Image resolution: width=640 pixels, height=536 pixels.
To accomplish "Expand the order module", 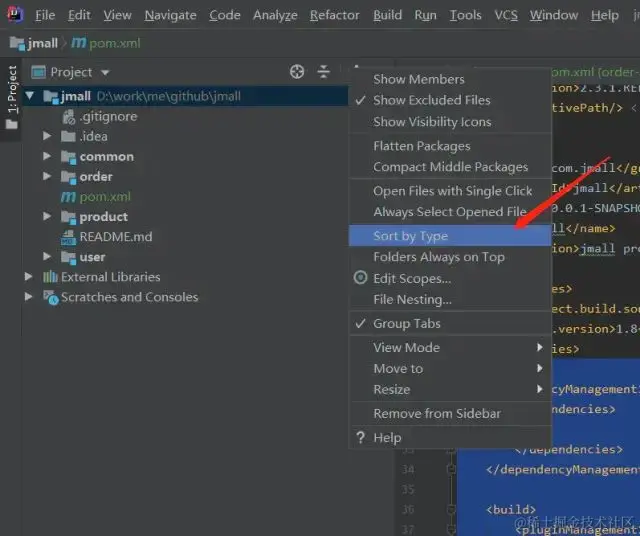I will [47, 176].
